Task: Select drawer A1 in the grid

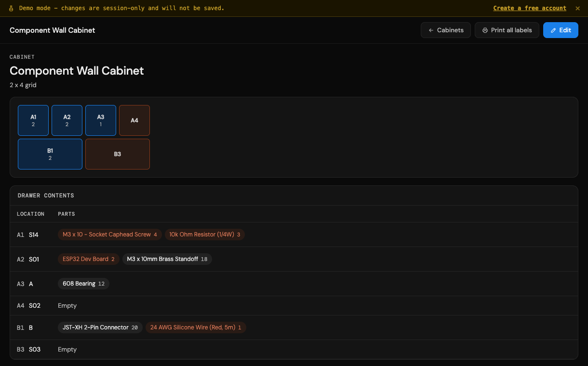Action: pos(33,120)
